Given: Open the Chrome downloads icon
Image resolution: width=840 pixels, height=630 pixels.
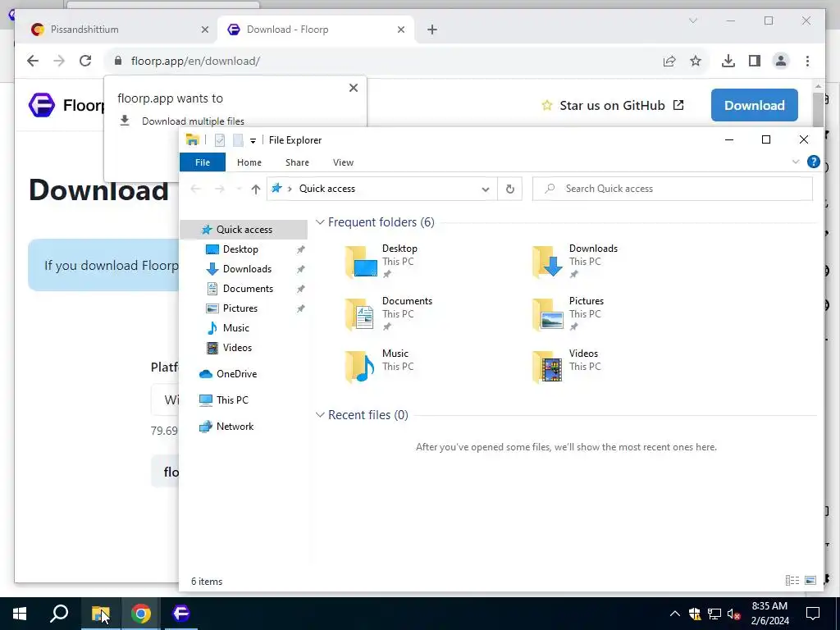Looking at the screenshot, I should [x=728, y=61].
